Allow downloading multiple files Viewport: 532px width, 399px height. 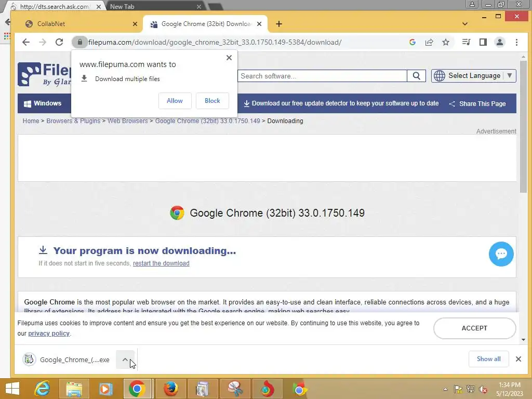click(175, 101)
